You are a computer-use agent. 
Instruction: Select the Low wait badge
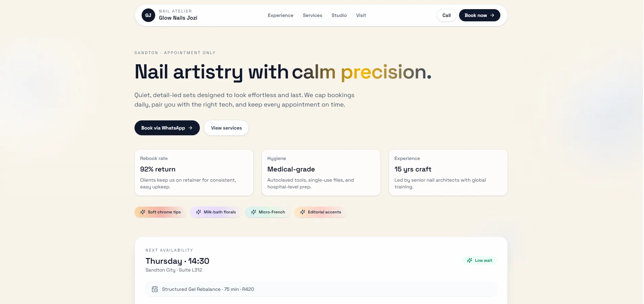(x=480, y=260)
